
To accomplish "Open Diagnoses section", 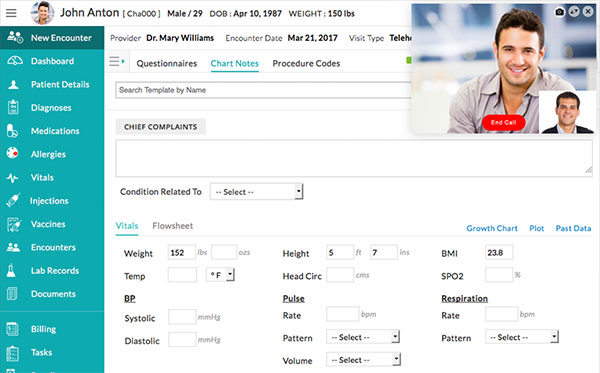I will click(x=51, y=108).
